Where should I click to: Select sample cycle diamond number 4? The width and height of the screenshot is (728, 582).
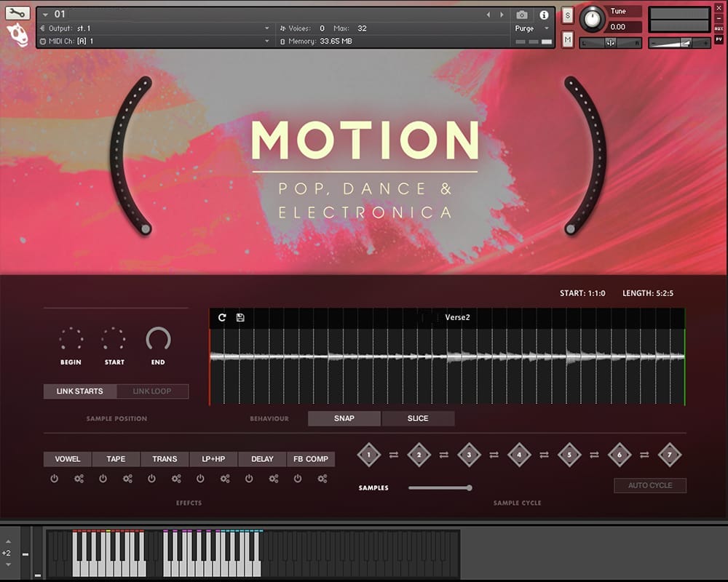pos(519,455)
